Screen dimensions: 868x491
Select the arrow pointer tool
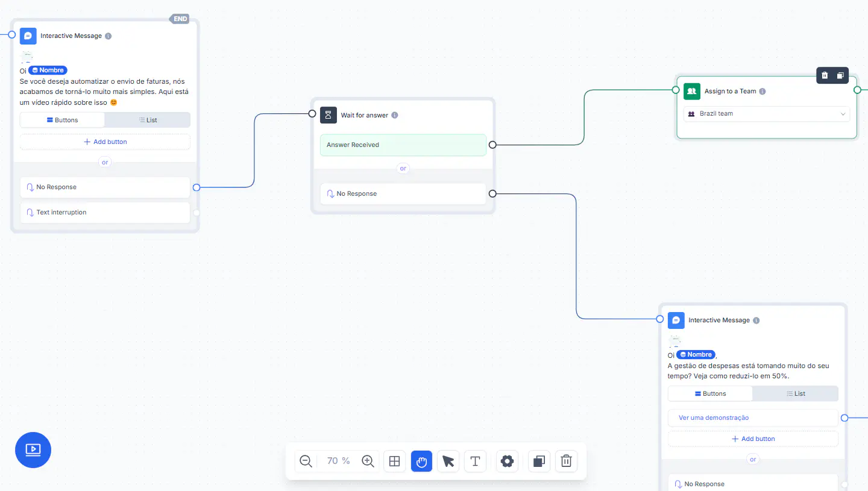click(448, 461)
